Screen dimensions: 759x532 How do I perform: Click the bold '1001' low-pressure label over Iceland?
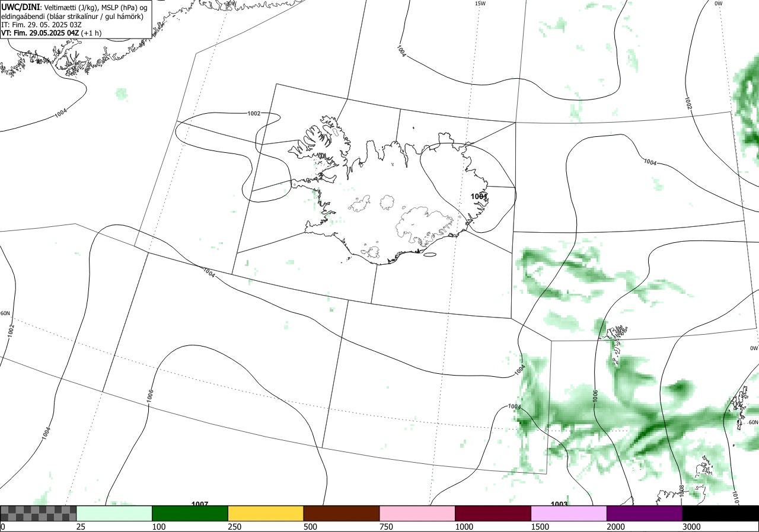[479, 196]
